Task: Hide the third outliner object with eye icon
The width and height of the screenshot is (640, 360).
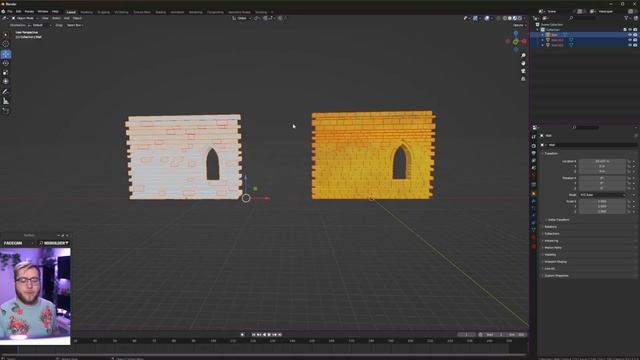Action: tap(630, 45)
